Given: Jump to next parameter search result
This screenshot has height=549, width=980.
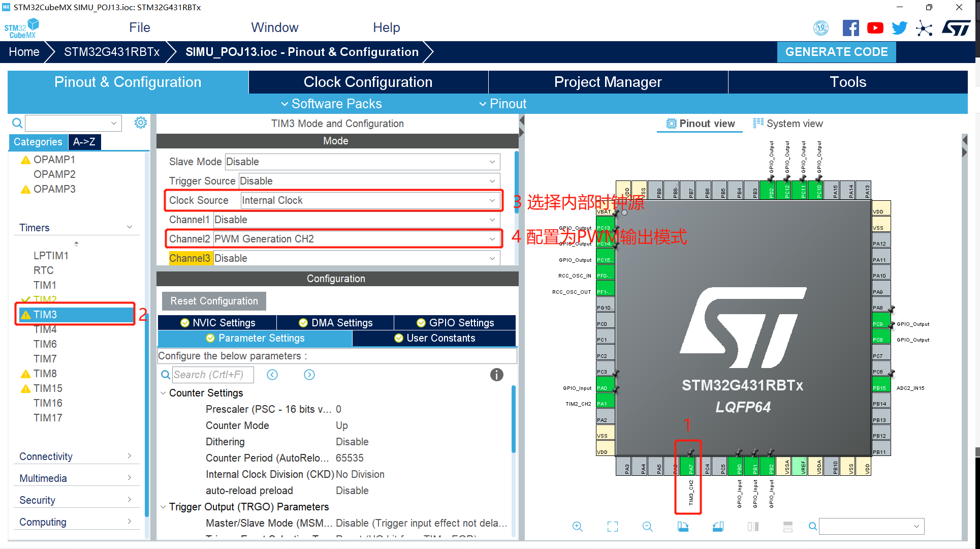Looking at the screenshot, I should (309, 375).
